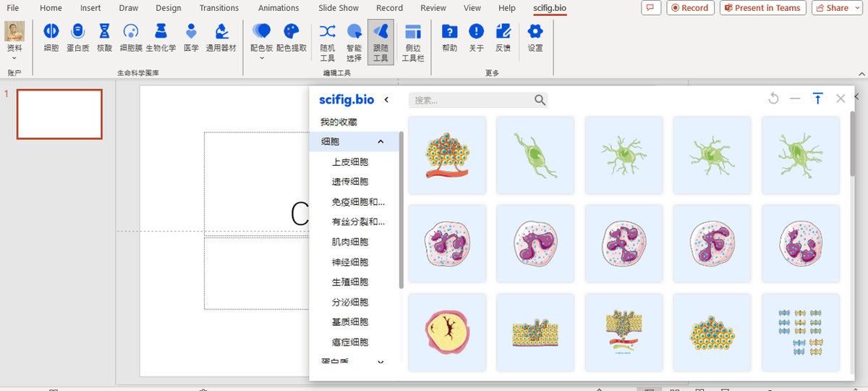Viewport: 868px width, 391px height.
Task: Switch to the Slide Show tab
Action: click(x=339, y=8)
